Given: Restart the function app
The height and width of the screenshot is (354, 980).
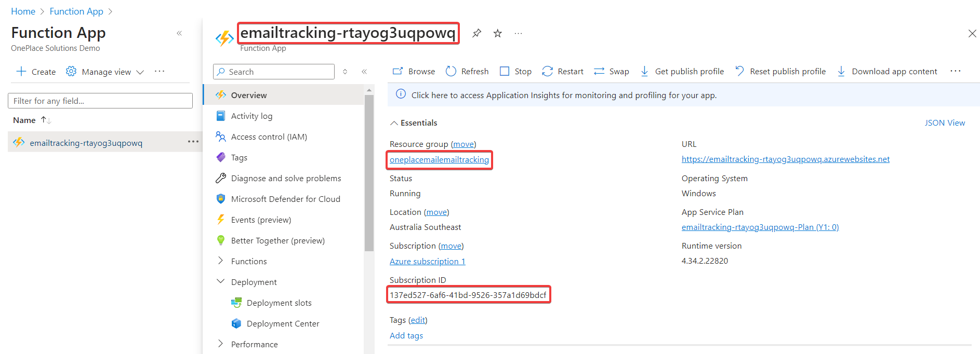Looking at the screenshot, I should point(563,71).
